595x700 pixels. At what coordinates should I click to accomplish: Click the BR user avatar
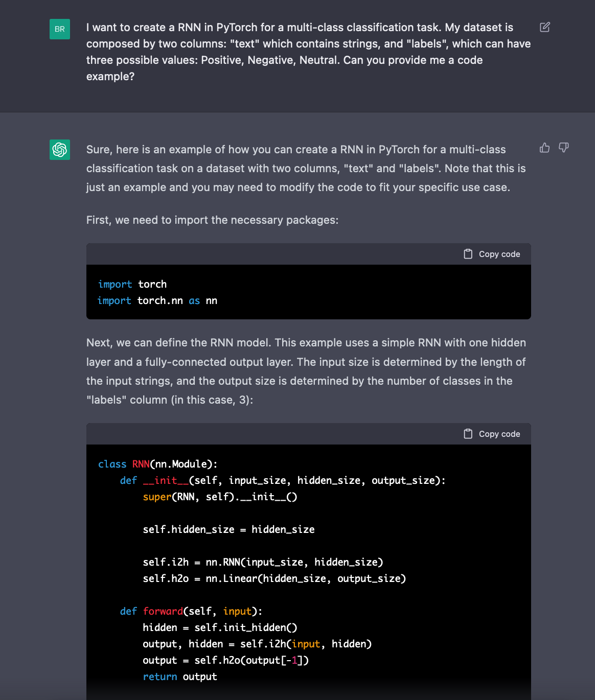coord(60,29)
